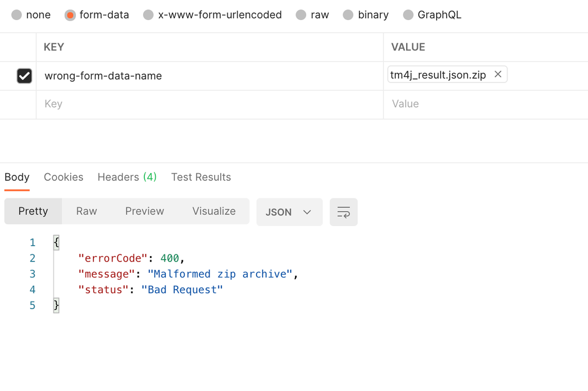
Task: Switch to Raw response view
Action: [x=87, y=211]
